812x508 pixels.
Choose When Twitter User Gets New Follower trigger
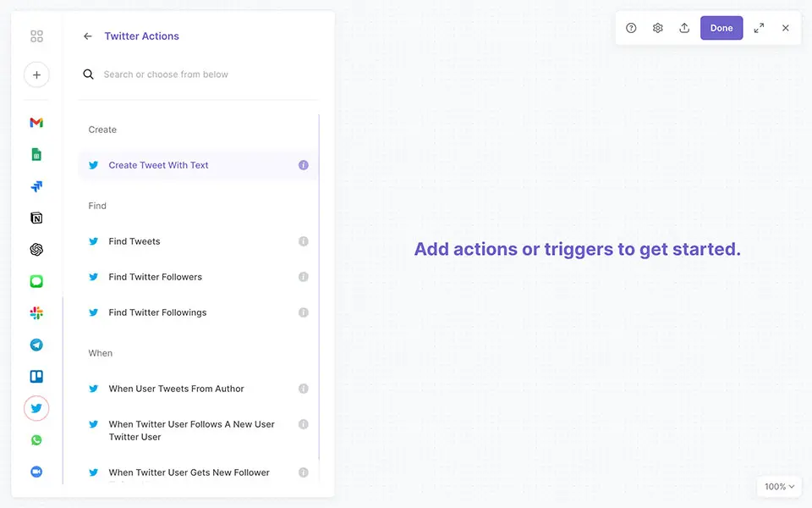click(x=198, y=472)
